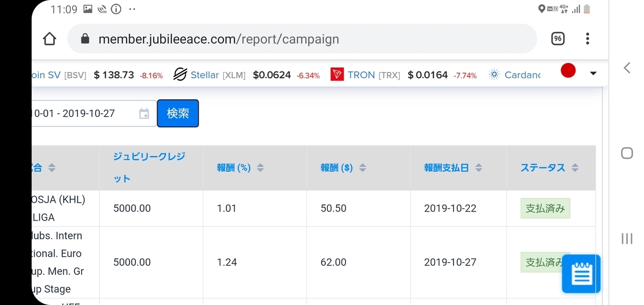This screenshot has width=644, height=305.
Task: Expand the language flag dropdown arrow
Action: tap(593, 74)
